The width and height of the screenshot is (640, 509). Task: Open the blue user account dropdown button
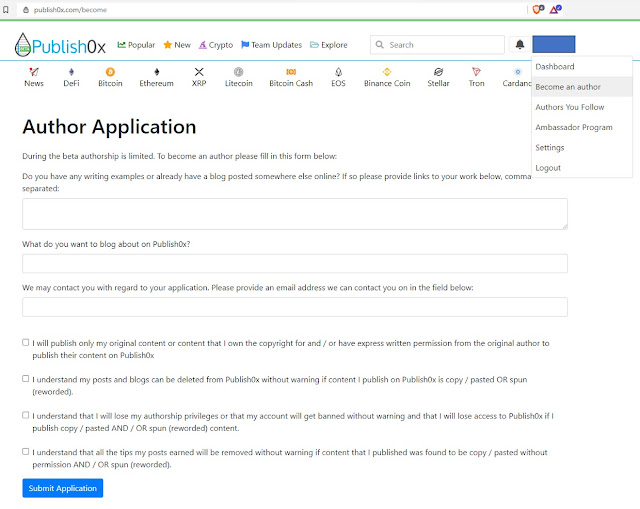pos(554,44)
